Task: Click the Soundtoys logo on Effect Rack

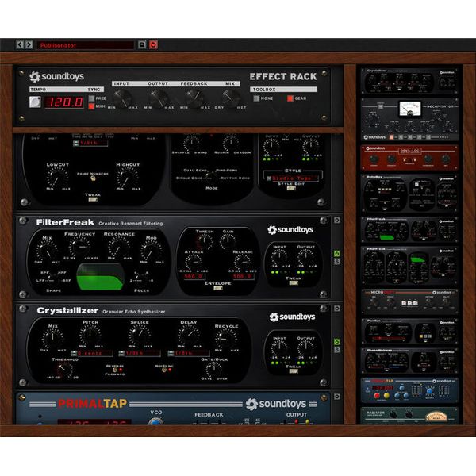Action: pyautogui.click(x=57, y=76)
